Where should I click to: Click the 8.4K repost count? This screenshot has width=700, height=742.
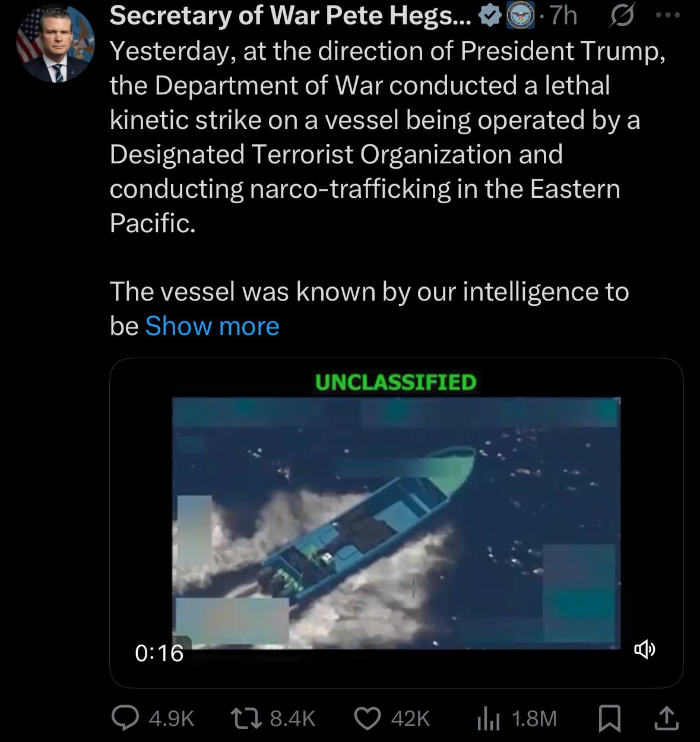click(x=292, y=719)
